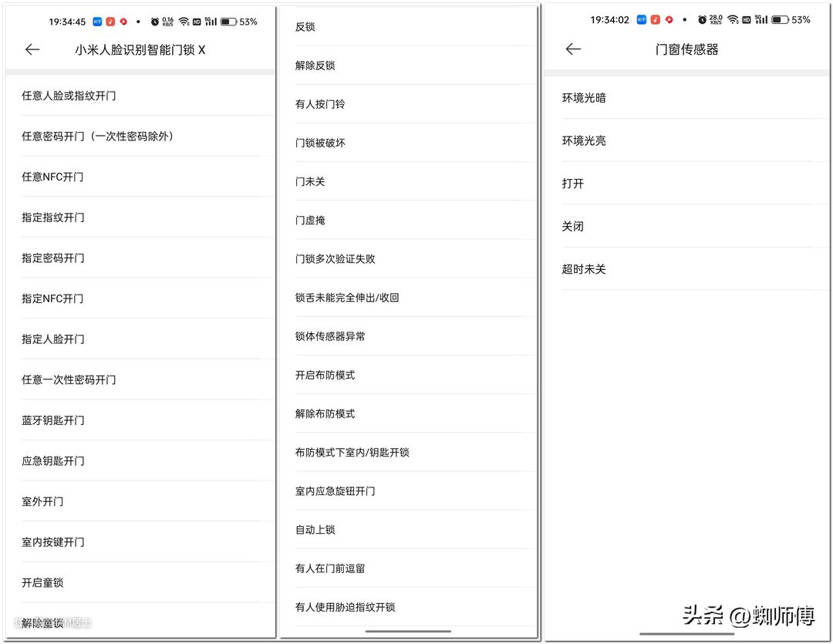Choose 反锁 event
The width and height of the screenshot is (833, 644).
click(x=409, y=26)
